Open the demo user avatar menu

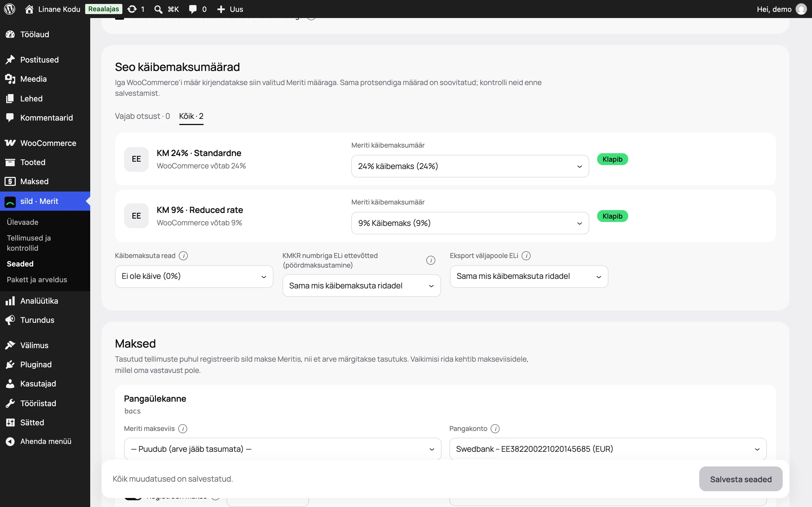point(801,9)
